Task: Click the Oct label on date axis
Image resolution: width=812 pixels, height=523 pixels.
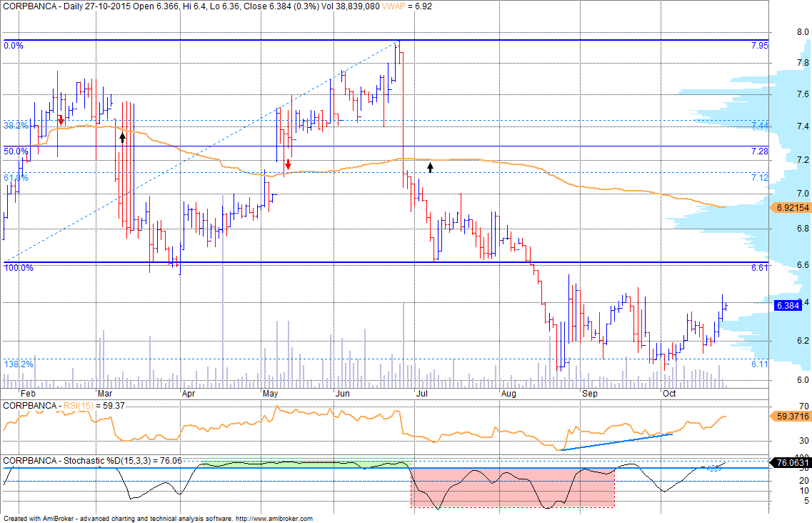Action: pyautogui.click(x=670, y=394)
